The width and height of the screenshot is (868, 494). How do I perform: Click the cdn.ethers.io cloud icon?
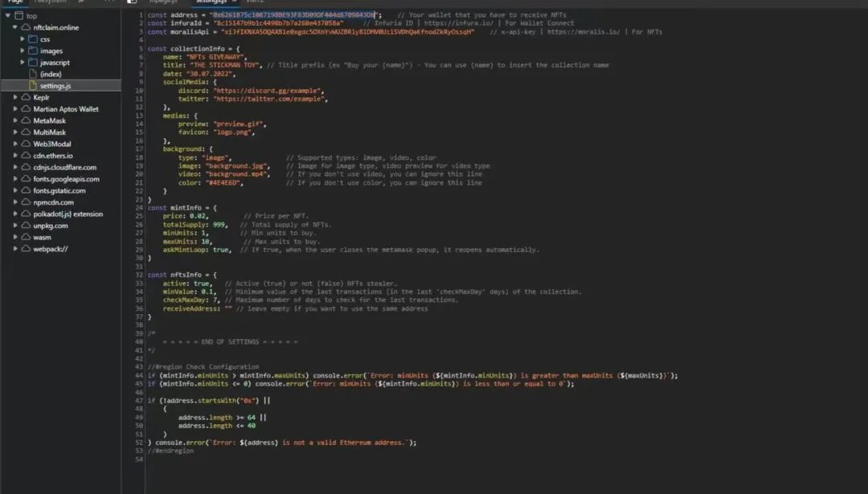pos(26,156)
